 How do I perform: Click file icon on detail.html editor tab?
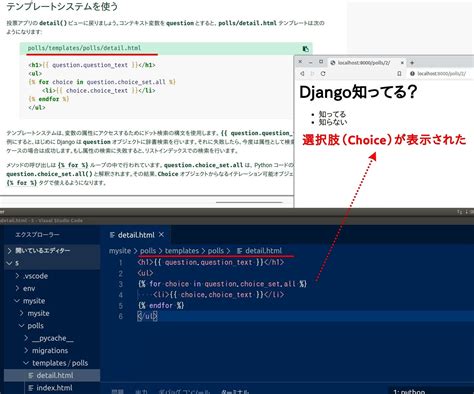pyautogui.click(x=112, y=235)
